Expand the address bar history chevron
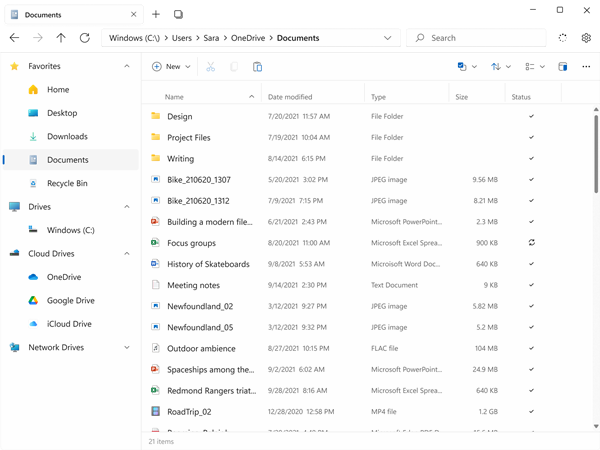600x450 pixels. pyautogui.click(x=388, y=38)
